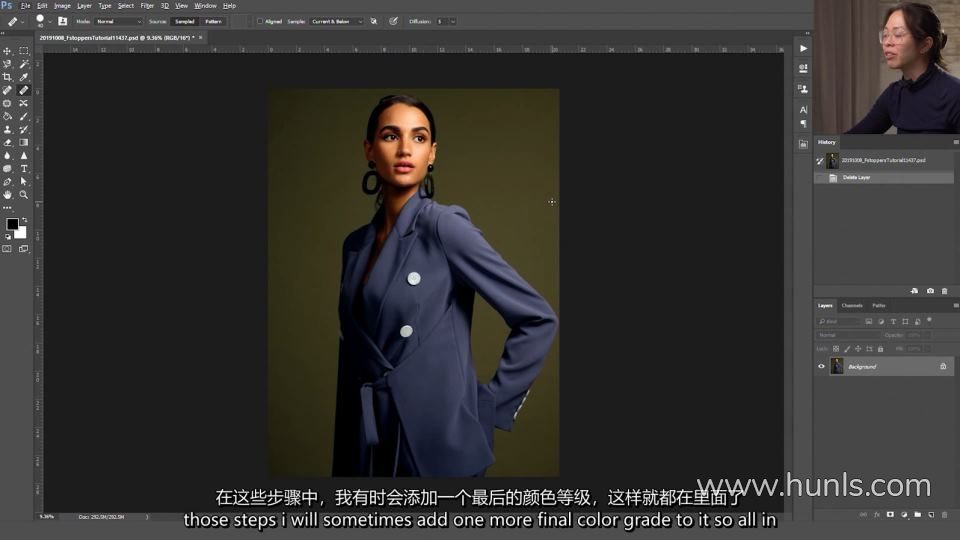Open the layer Kind filter dropdown
Image resolution: width=960 pixels, height=540 pixels.
[839, 321]
